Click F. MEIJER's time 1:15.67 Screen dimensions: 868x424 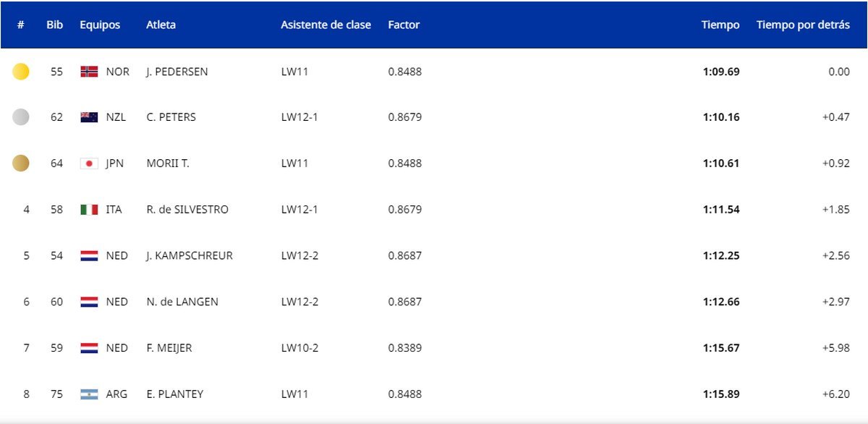click(720, 348)
